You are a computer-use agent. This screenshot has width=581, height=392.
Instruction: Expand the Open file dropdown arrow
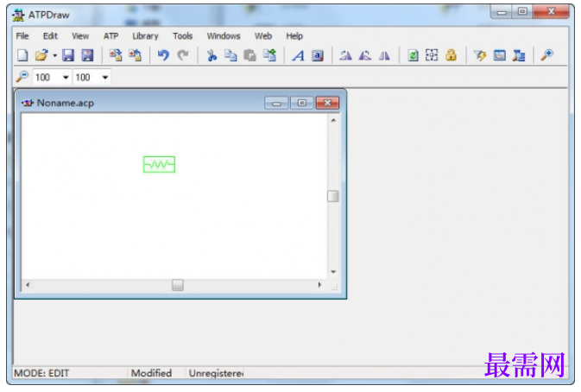pyautogui.click(x=54, y=56)
